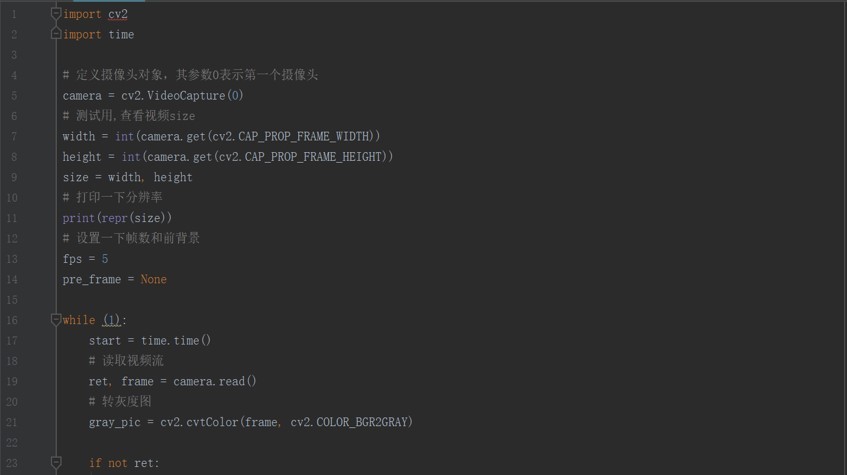Screen dimensions: 847x475
Task: Collapse the while (1) loop block
Action: tap(56, 319)
